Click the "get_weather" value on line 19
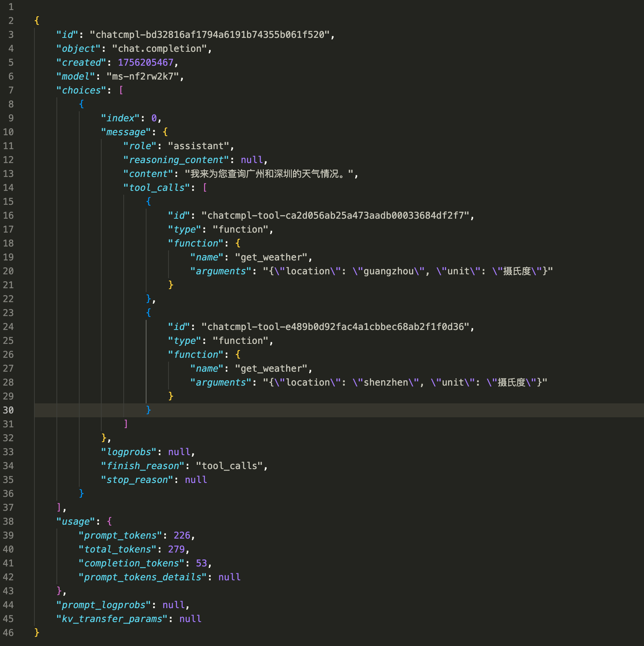The width and height of the screenshot is (644, 646). tap(271, 257)
